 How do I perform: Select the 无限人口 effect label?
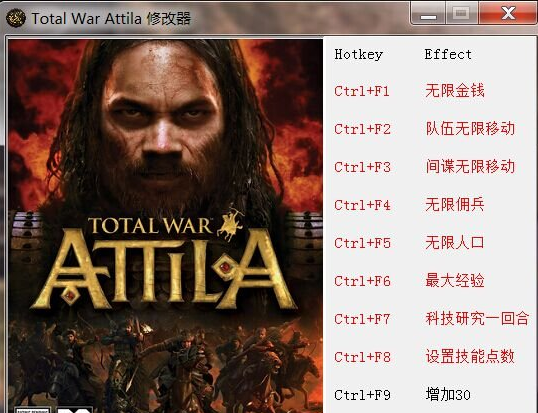(455, 243)
